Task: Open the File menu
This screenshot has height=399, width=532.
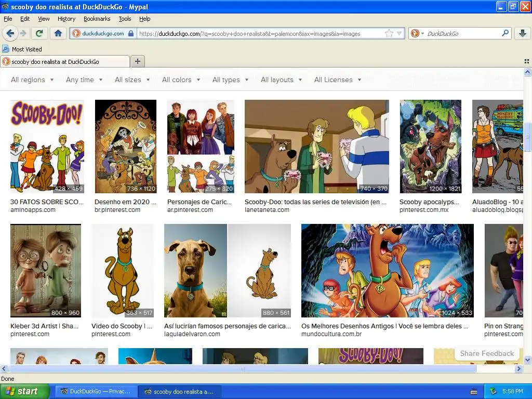Action: pyautogui.click(x=8, y=19)
